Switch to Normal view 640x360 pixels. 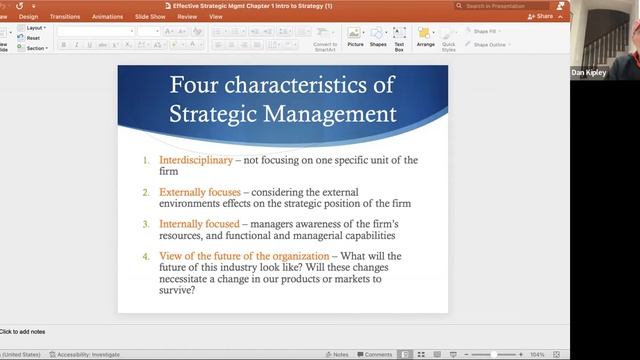[404, 354]
